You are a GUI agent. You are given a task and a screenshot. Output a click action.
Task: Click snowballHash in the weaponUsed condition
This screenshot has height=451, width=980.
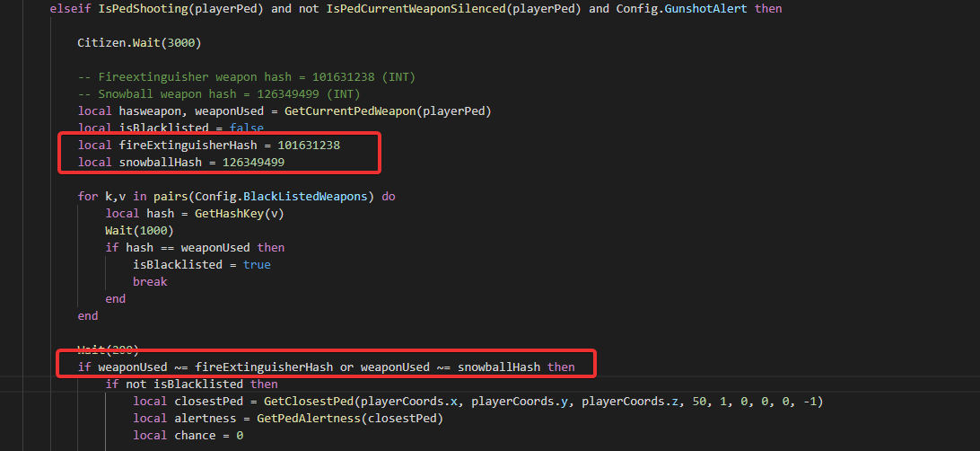pyautogui.click(x=499, y=367)
